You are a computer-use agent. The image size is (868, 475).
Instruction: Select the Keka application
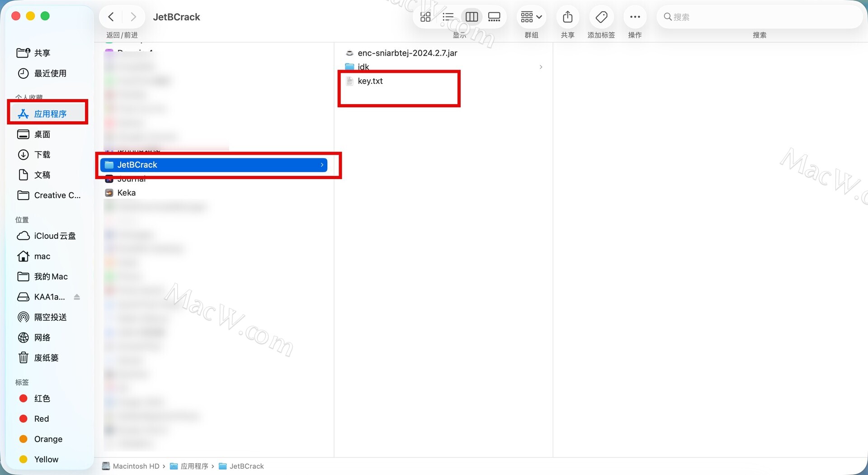point(126,193)
